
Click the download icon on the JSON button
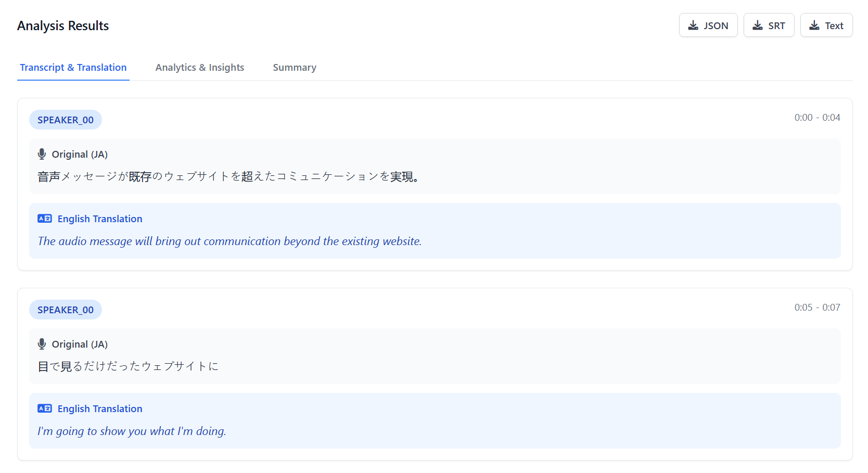pyautogui.click(x=694, y=24)
